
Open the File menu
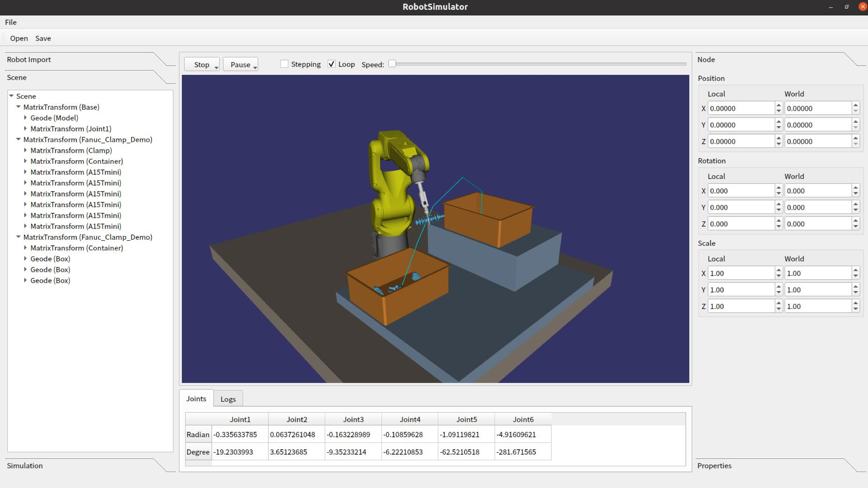click(11, 22)
